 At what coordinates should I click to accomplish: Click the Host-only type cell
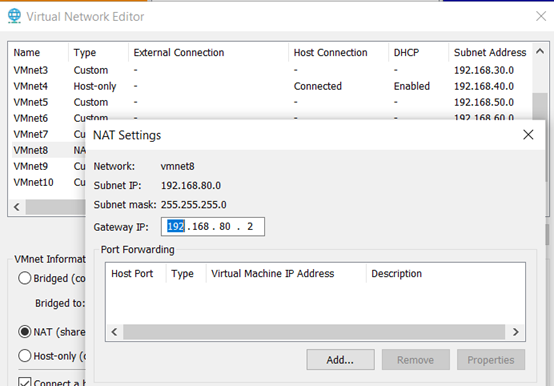[95, 86]
